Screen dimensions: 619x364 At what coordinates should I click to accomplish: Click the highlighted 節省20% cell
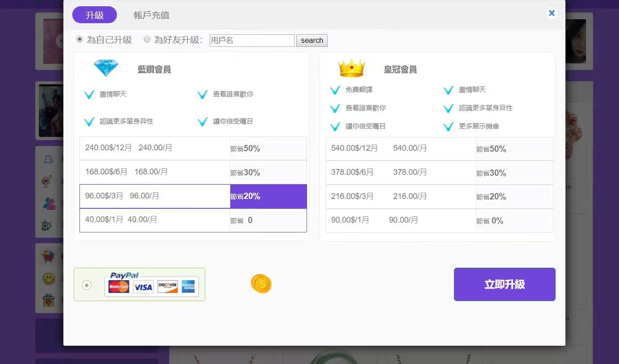tap(269, 196)
